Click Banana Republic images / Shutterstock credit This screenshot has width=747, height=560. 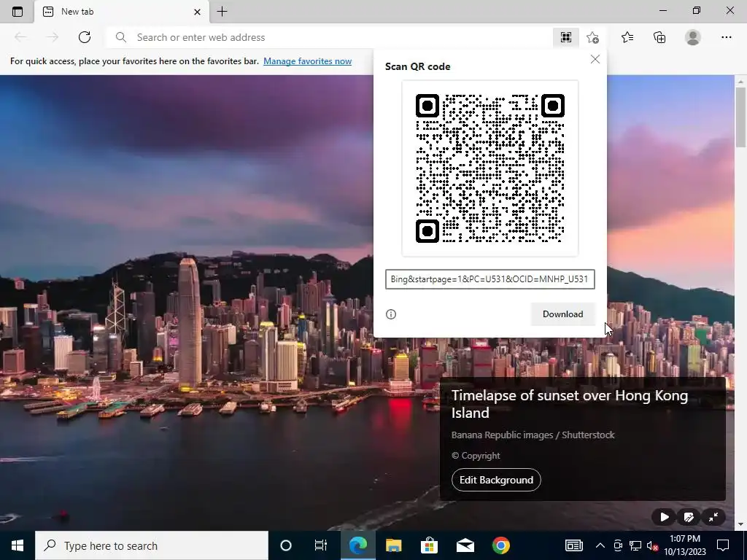coord(533,435)
